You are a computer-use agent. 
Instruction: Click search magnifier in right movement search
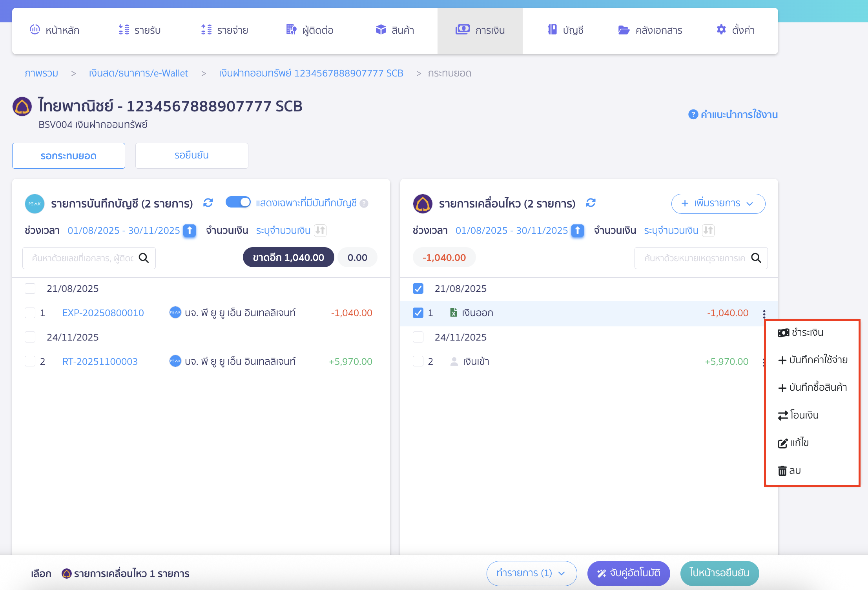point(756,258)
